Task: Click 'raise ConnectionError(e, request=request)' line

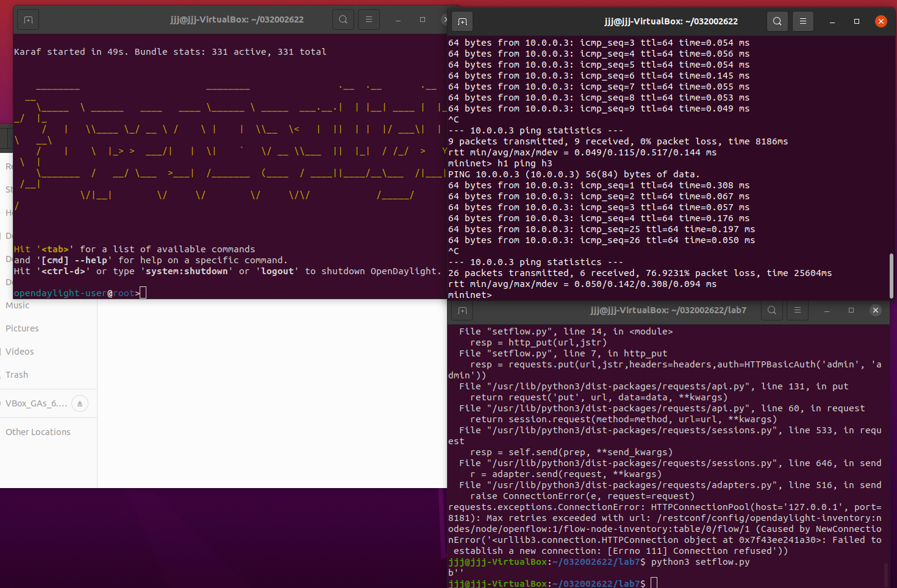Action: pos(582,496)
